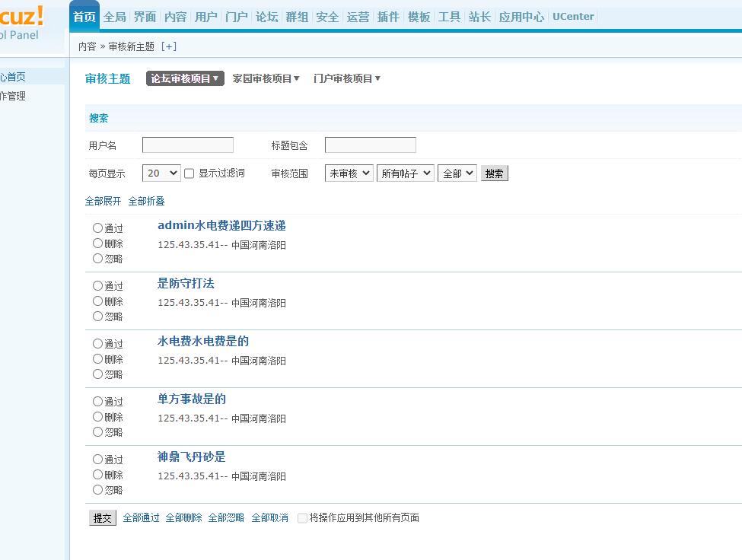Expand the 家园审核项目 menu

coord(266,78)
